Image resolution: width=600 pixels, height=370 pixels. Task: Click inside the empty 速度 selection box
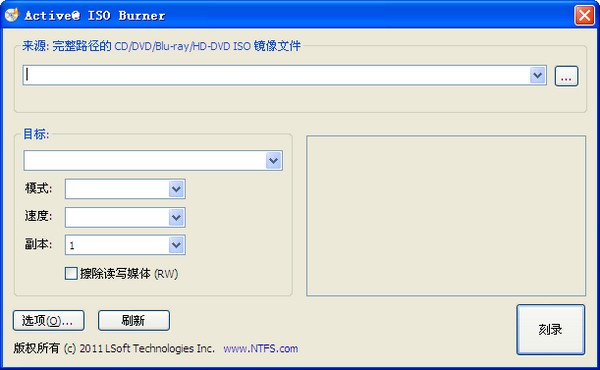click(x=117, y=217)
